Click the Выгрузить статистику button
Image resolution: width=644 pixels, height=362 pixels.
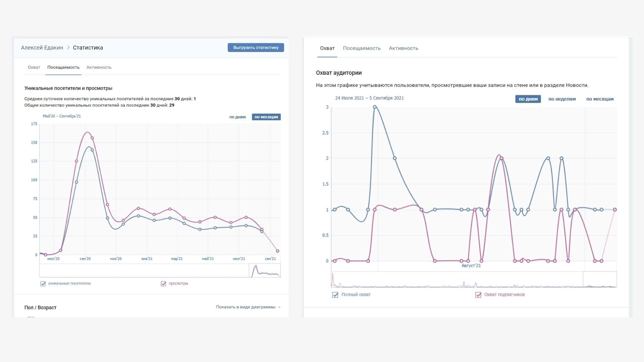(x=256, y=48)
